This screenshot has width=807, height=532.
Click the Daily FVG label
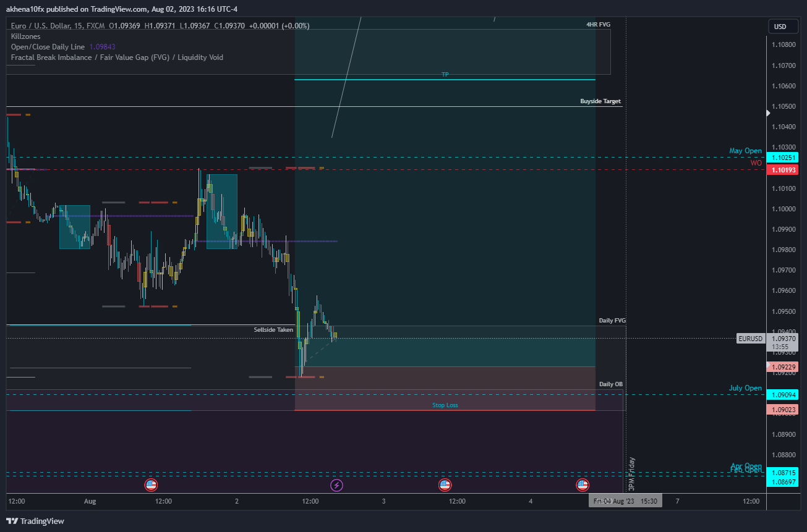(612, 321)
